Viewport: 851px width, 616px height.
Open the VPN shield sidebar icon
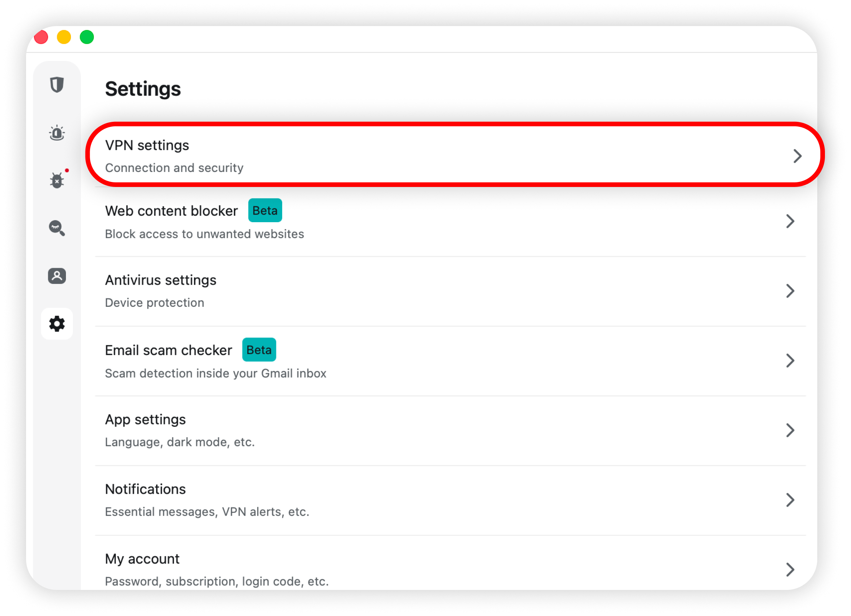pos(57,85)
